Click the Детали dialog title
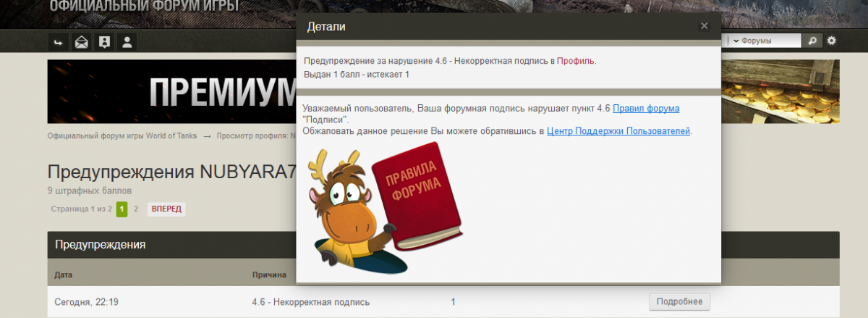The image size is (868, 318). point(326,27)
